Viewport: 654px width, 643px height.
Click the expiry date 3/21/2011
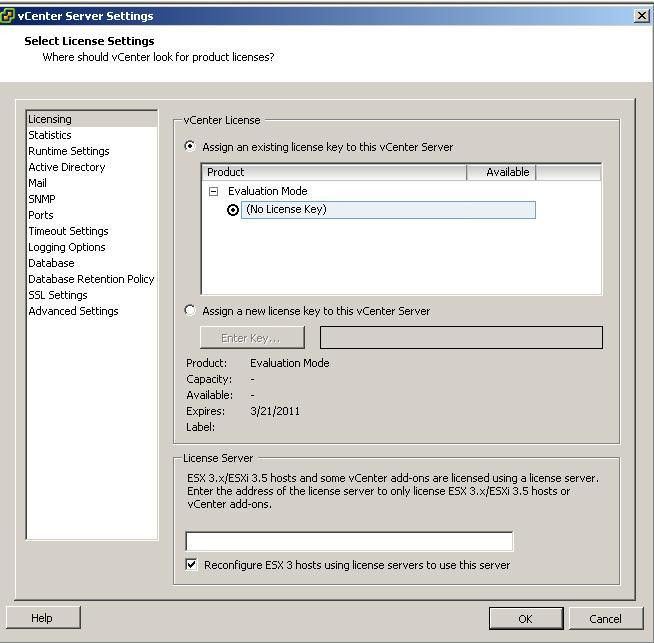(275, 411)
